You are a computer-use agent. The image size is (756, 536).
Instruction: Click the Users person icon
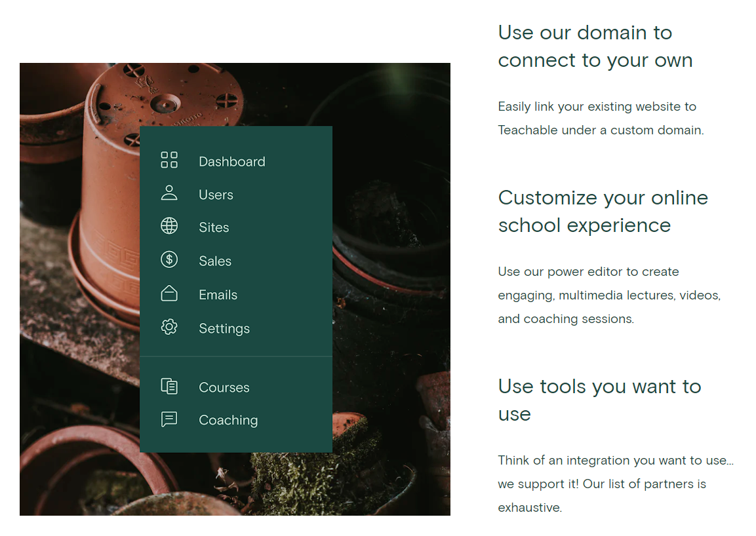pyautogui.click(x=169, y=193)
